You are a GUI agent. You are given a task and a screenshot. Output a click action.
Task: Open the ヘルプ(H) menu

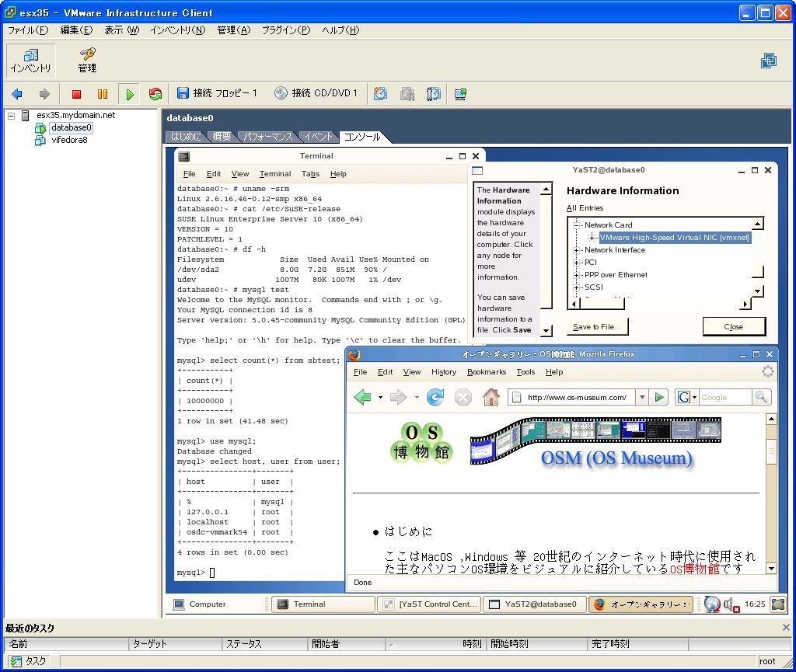[x=340, y=30]
